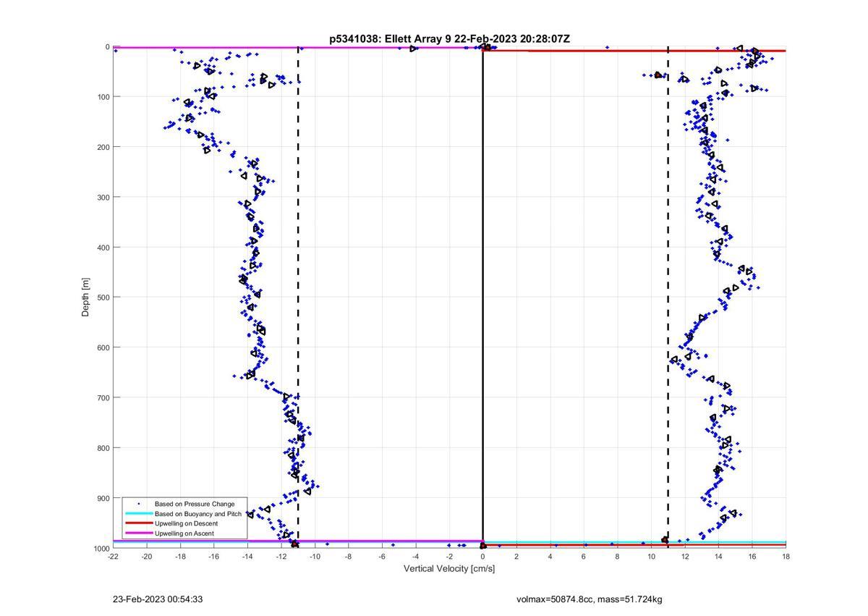
Task: Click the x-axis tick label '-20'
Action: [147, 557]
